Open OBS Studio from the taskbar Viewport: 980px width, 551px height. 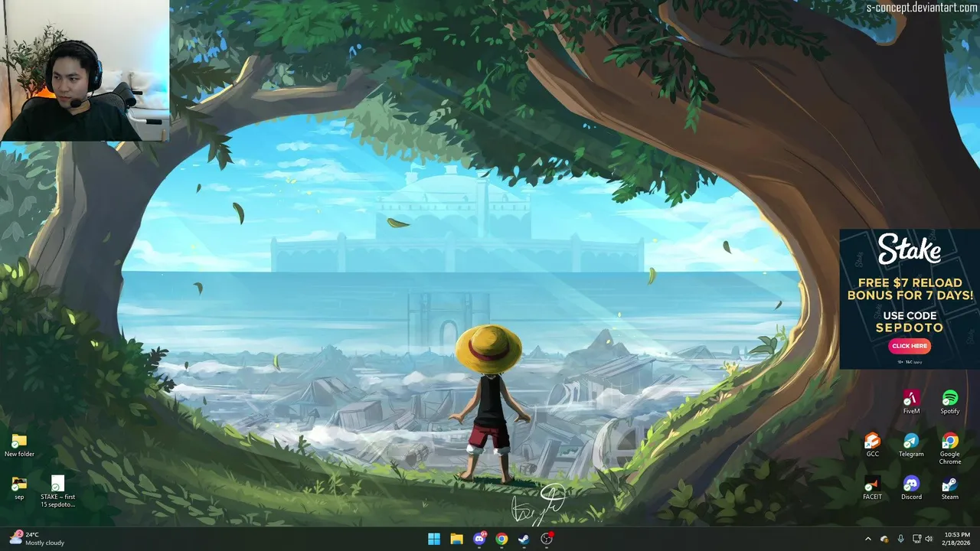[547, 539]
